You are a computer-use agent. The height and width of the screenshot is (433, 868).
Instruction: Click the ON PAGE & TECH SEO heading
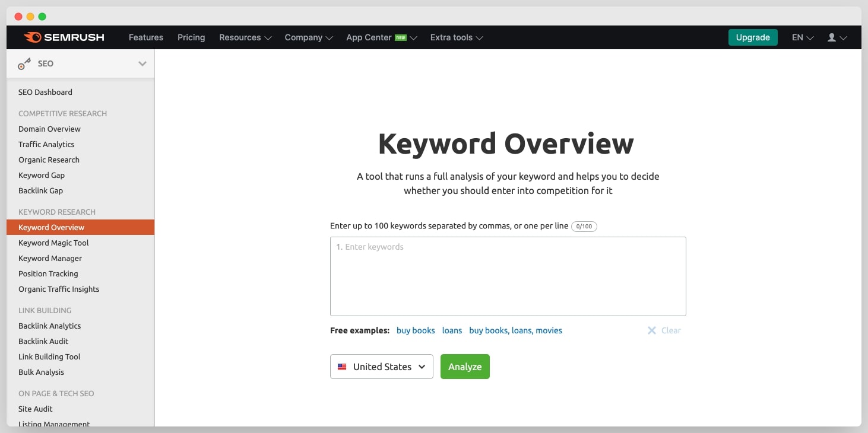click(x=56, y=393)
